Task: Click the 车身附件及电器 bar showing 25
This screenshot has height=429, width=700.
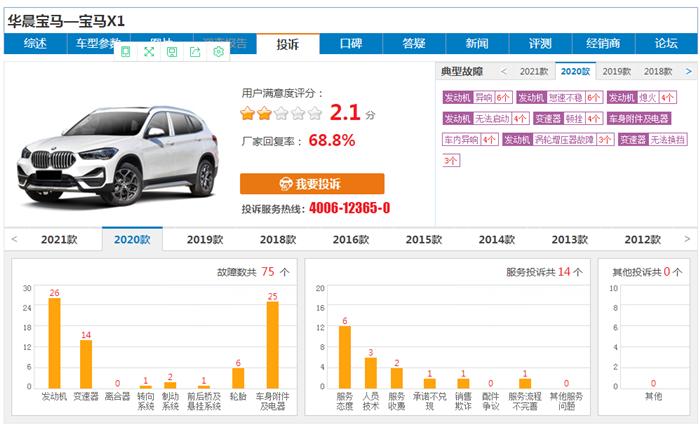Action: tap(273, 345)
